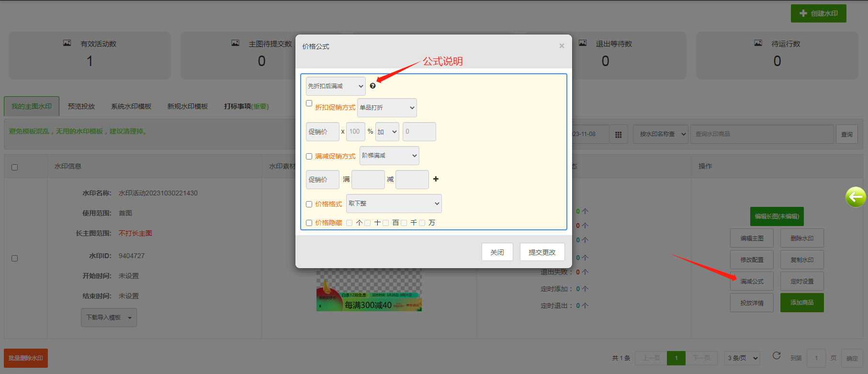
Task: Toggle the price format checkbox
Action: [x=309, y=204]
